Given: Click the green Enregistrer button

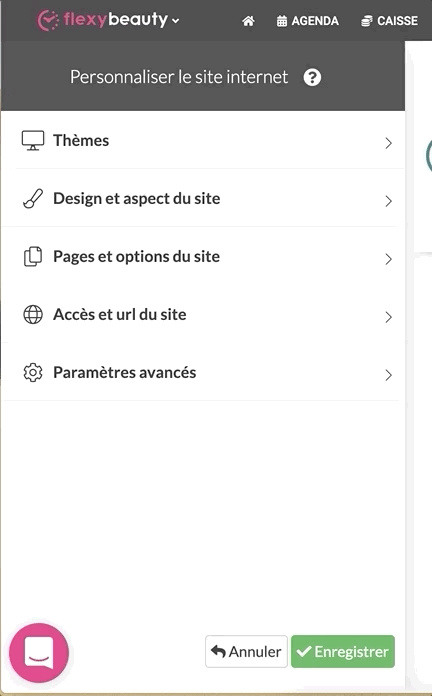Looking at the screenshot, I should (x=343, y=652).
